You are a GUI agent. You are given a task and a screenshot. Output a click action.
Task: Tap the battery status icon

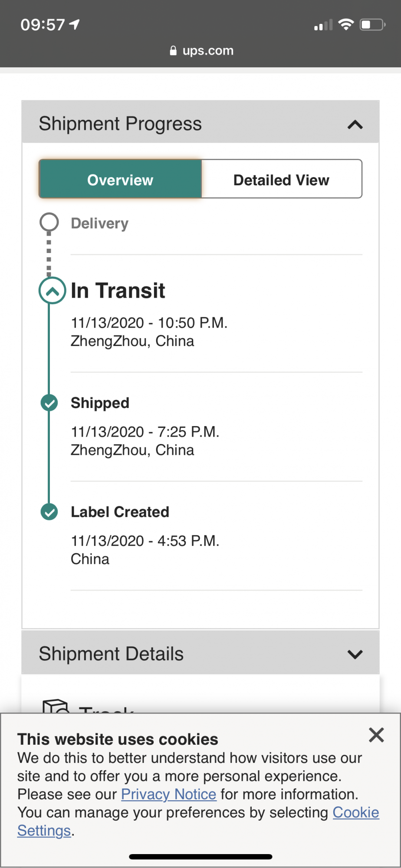click(x=372, y=25)
